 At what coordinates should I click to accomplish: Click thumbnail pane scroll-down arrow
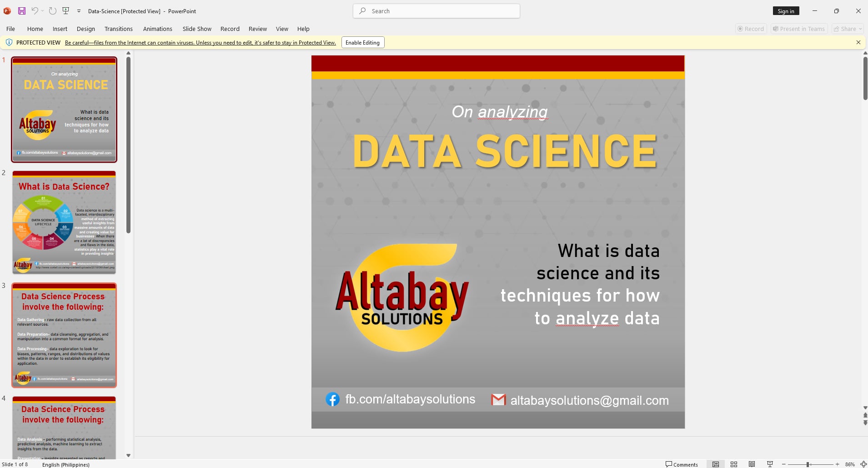pyautogui.click(x=128, y=455)
